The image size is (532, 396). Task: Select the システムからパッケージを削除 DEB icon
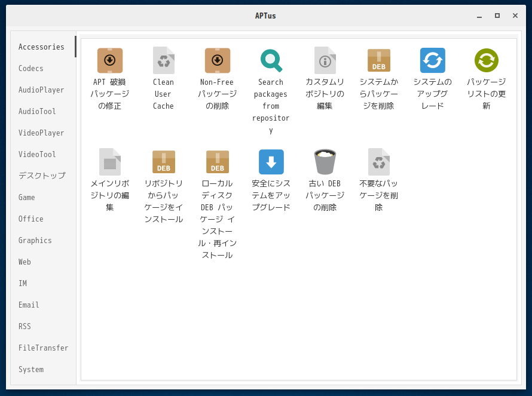pyautogui.click(x=379, y=60)
